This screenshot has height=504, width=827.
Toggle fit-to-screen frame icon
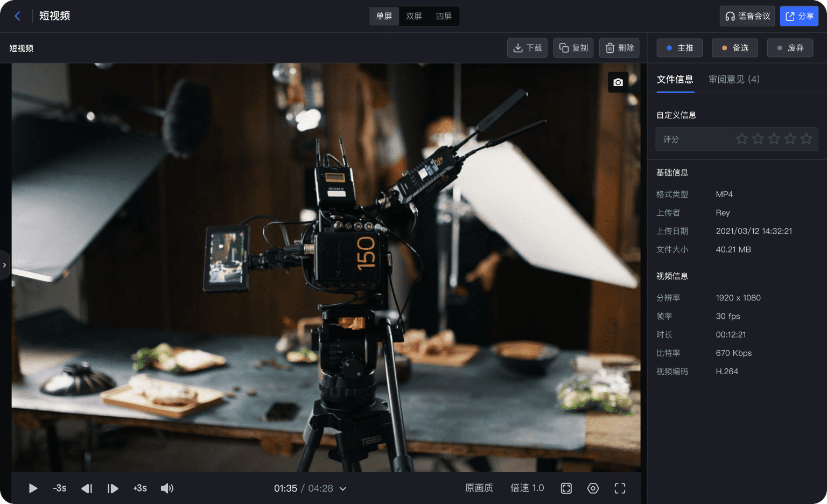coord(566,488)
